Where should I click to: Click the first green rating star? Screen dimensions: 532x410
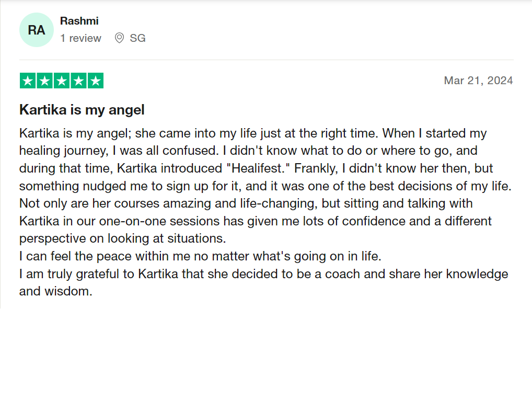coord(28,81)
